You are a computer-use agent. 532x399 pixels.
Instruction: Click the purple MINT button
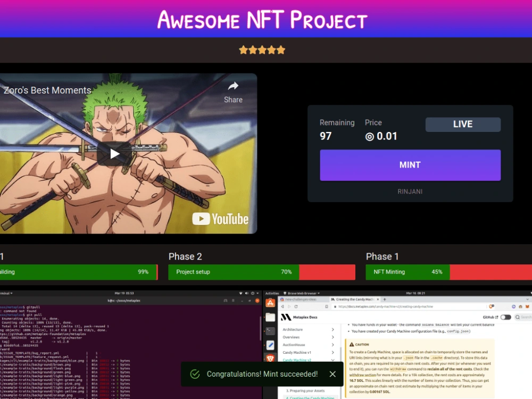pos(410,165)
